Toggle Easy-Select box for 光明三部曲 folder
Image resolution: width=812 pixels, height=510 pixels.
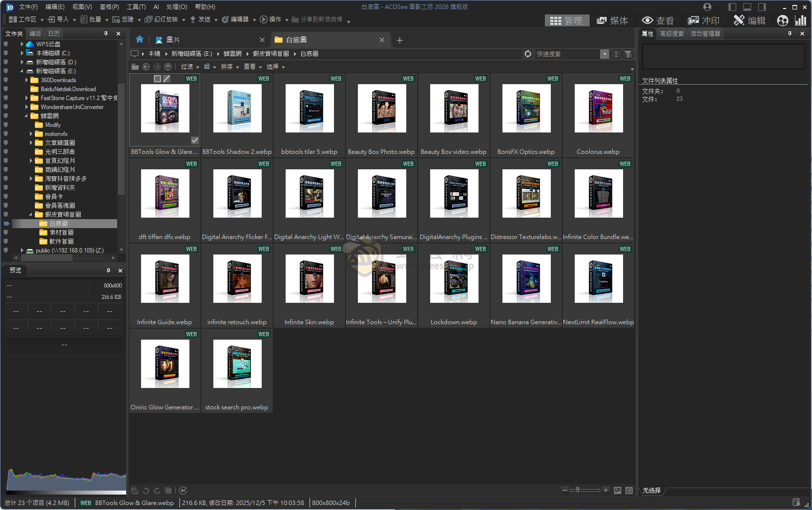[6, 152]
